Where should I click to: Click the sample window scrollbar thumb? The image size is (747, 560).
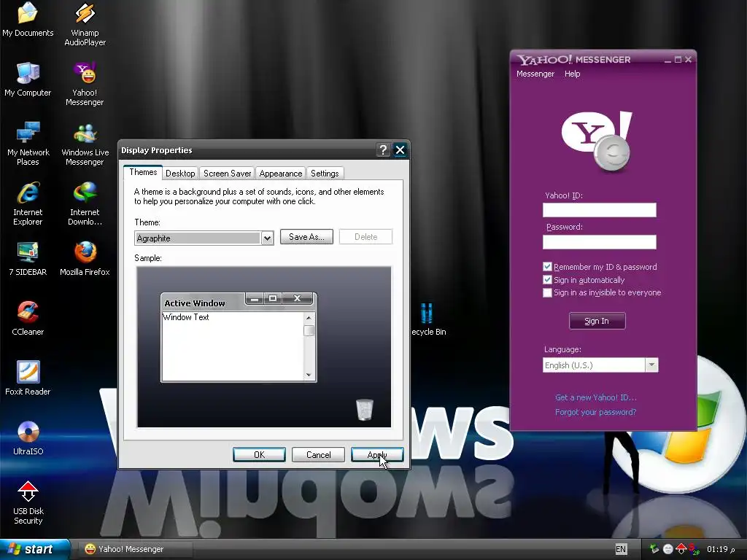pyautogui.click(x=309, y=330)
